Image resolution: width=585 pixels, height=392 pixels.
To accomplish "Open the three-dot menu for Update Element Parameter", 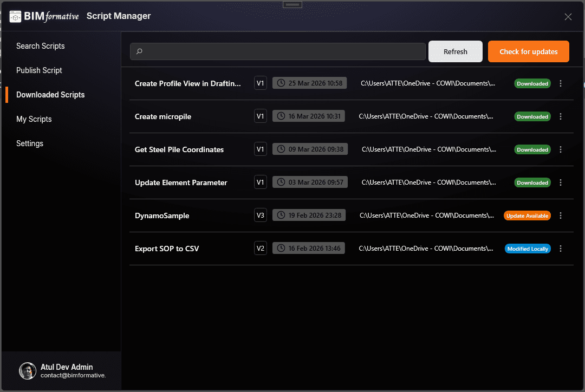I will 561,182.
